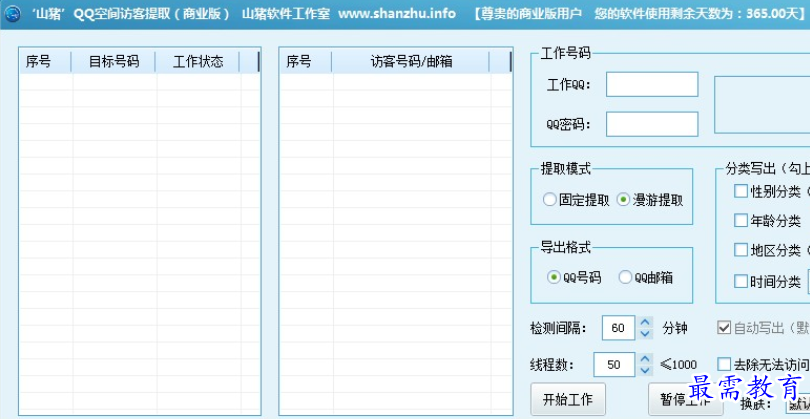Image resolution: width=810 pixels, height=419 pixels.
Task: Click the QQ密码 input field
Action: (652, 124)
